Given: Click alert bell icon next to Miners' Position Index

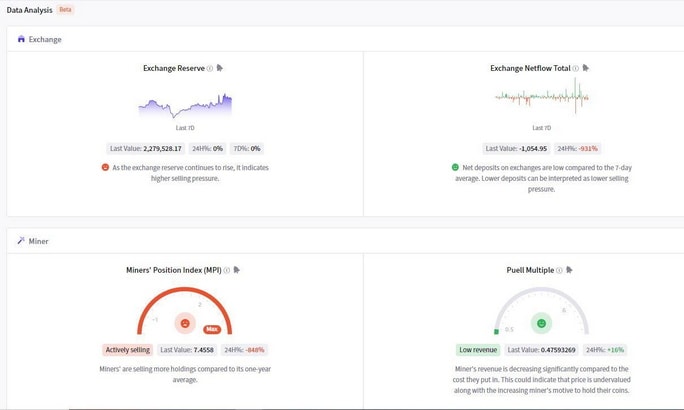Looking at the screenshot, I should point(237,270).
